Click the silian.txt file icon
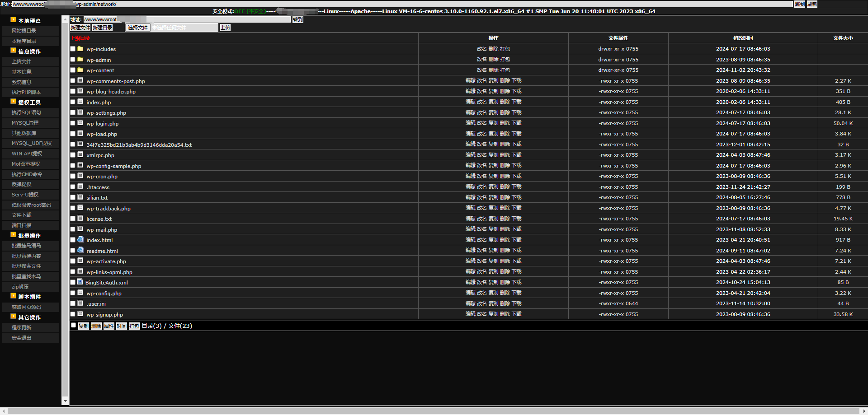This screenshot has width=868, height=415. 80,197
